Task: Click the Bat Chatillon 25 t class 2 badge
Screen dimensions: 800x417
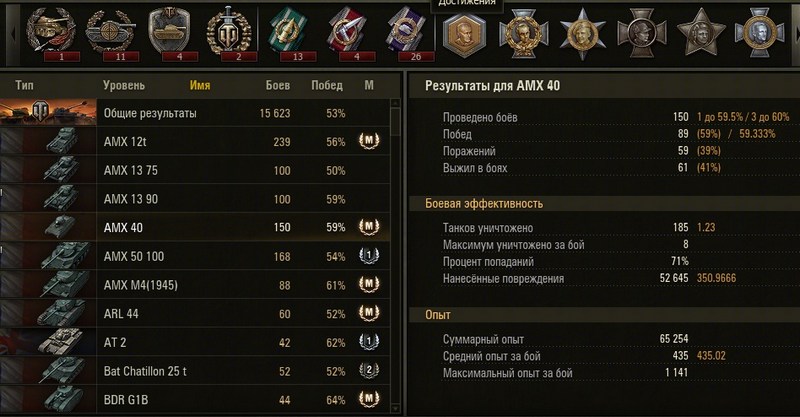Action: pos(369,372)
